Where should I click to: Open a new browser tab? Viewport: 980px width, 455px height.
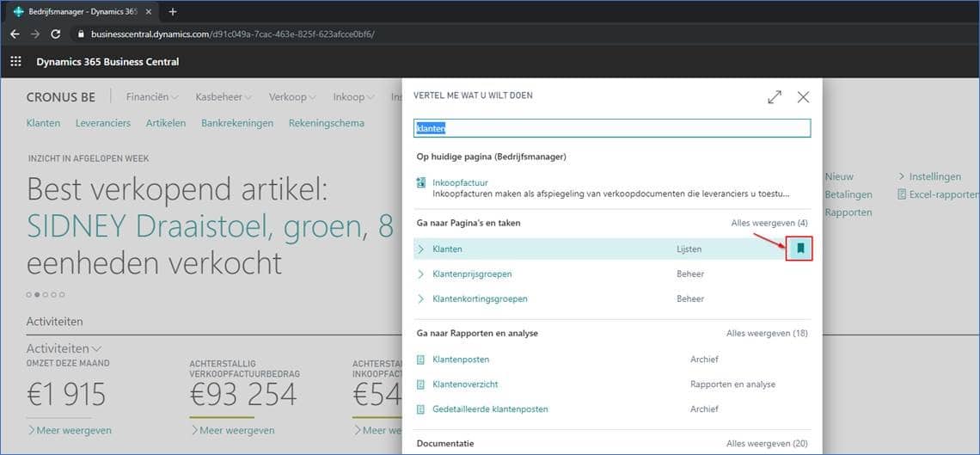pyautogui.click(x=173, y=11)
